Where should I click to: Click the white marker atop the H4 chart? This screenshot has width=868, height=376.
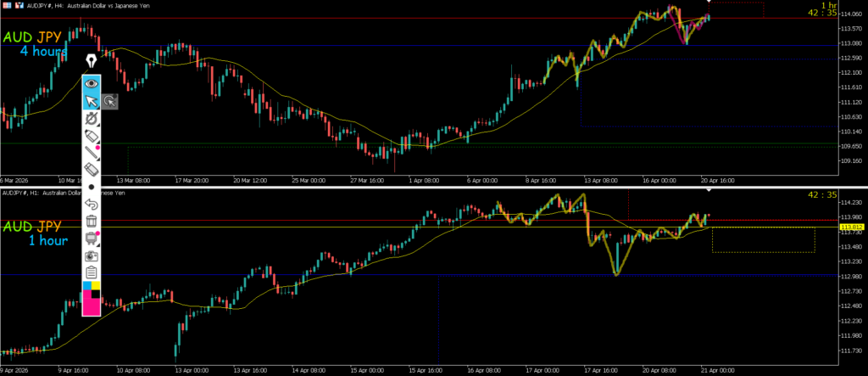[x=708, y=3]
